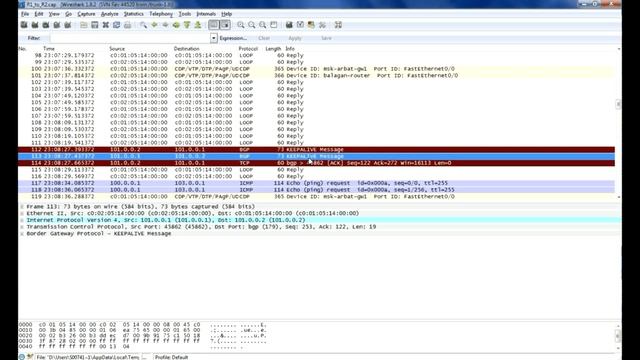
Task: Click the display filter input field
Action: point(130,38)
